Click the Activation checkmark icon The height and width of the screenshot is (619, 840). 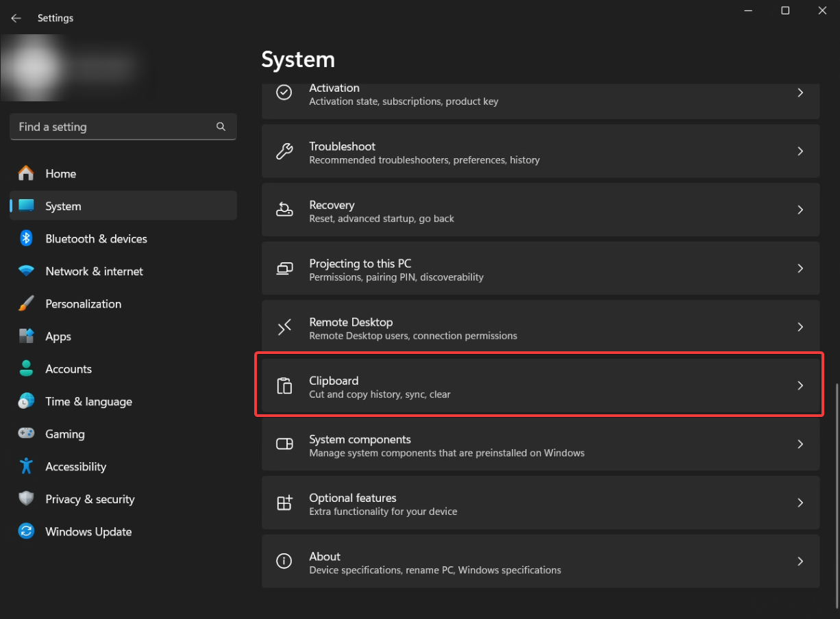[284, 92]
